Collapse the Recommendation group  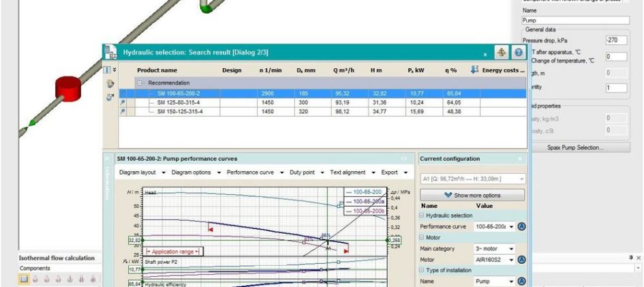tap(140, 82)
